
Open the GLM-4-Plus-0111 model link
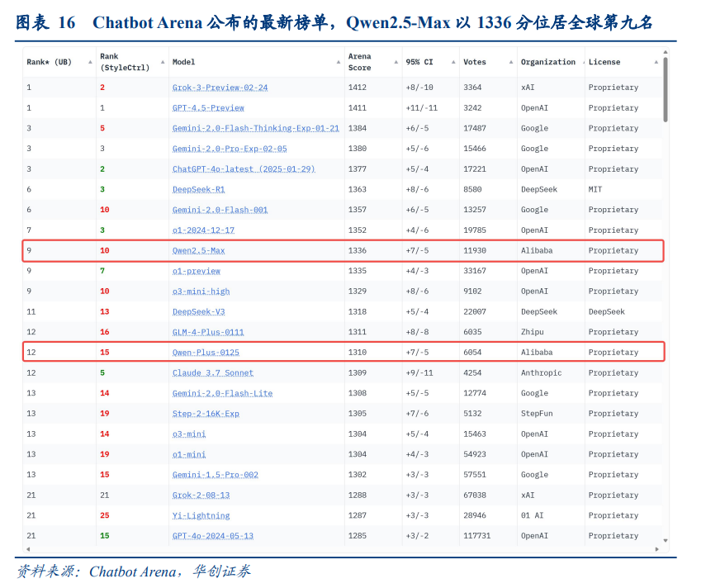pos(208,332)
